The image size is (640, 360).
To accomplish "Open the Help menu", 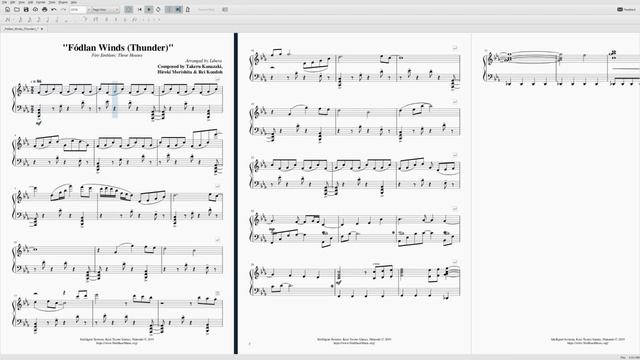I will 74,2.
